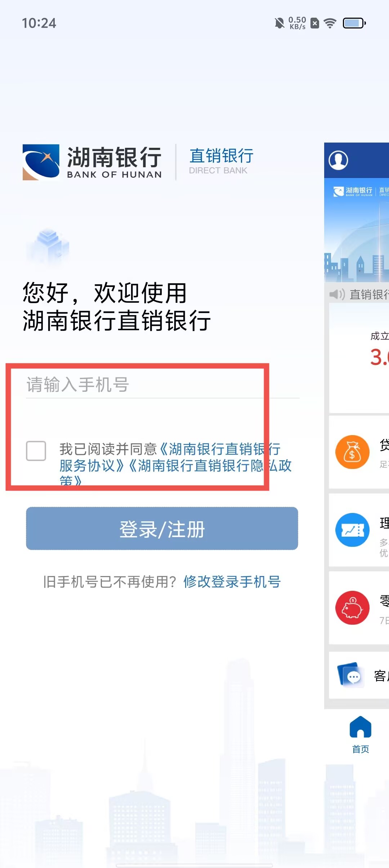Tap the city skyline banner image

click(x=357, y=230)
